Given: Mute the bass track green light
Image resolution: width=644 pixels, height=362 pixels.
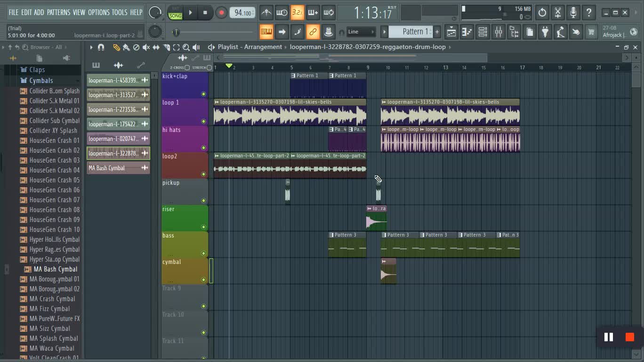Looking at the screenshot, I should 203,253.
